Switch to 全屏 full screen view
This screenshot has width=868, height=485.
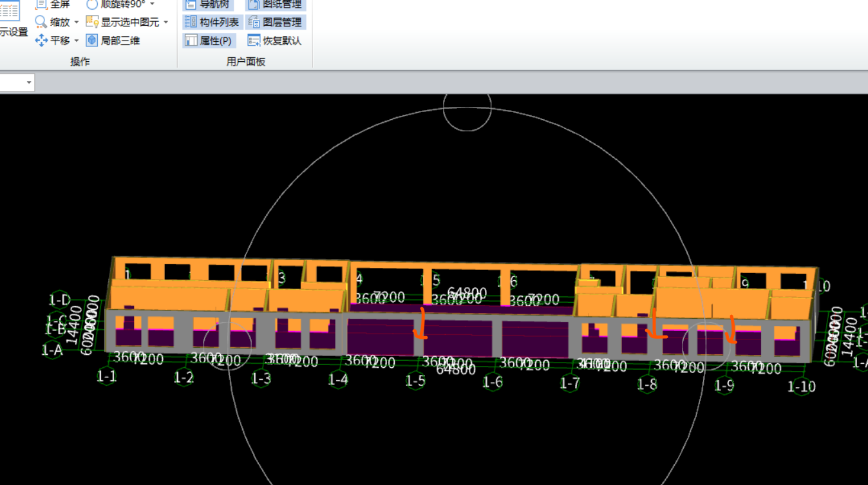coord(52,4)
